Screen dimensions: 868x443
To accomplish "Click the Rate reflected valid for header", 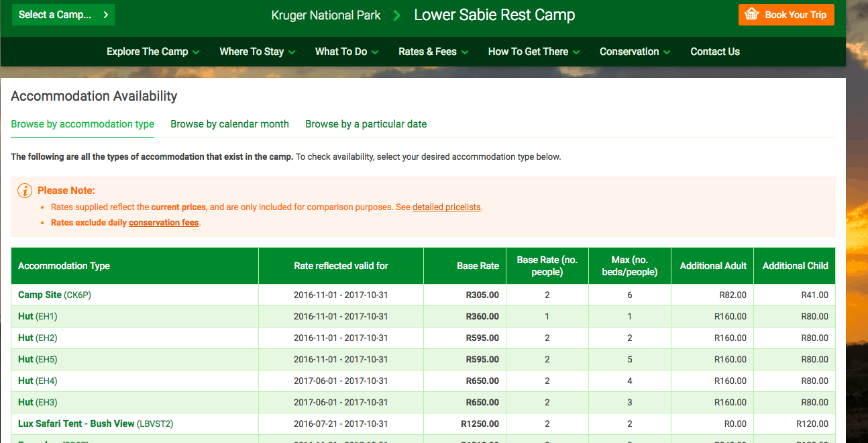I will coord(341,266).
